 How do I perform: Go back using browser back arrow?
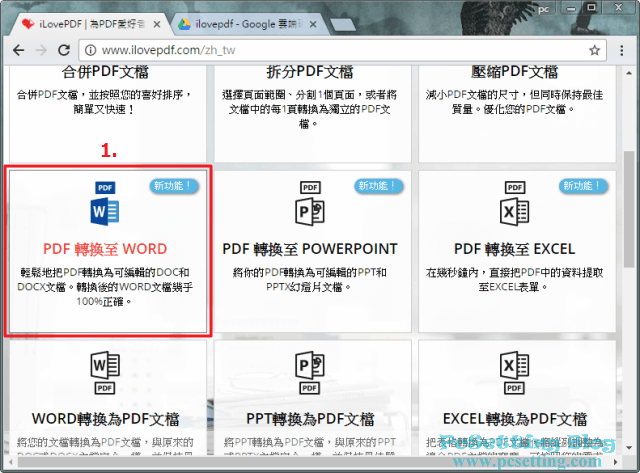(19, 49)
